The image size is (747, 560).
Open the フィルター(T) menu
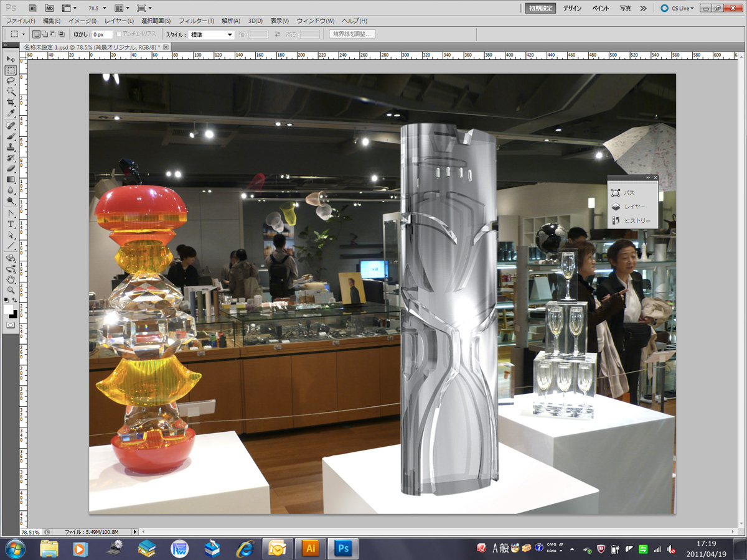pyautogui.click(x=196, y=21)
